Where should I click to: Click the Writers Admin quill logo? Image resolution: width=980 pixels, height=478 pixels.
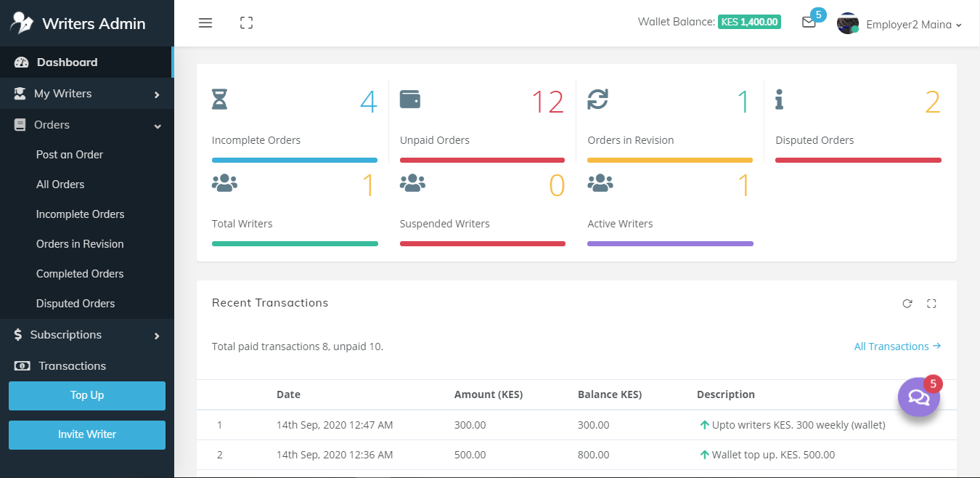click(22, 23)
